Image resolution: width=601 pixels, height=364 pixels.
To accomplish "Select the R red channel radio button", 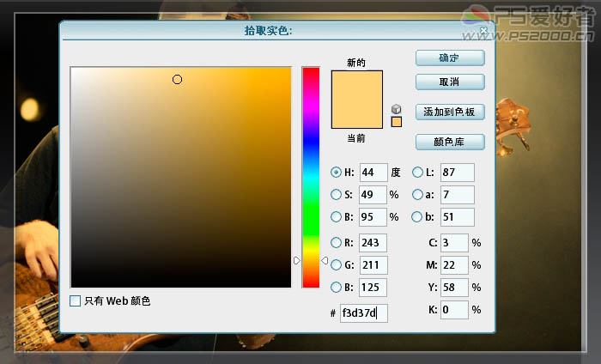I will pos(337,243).
